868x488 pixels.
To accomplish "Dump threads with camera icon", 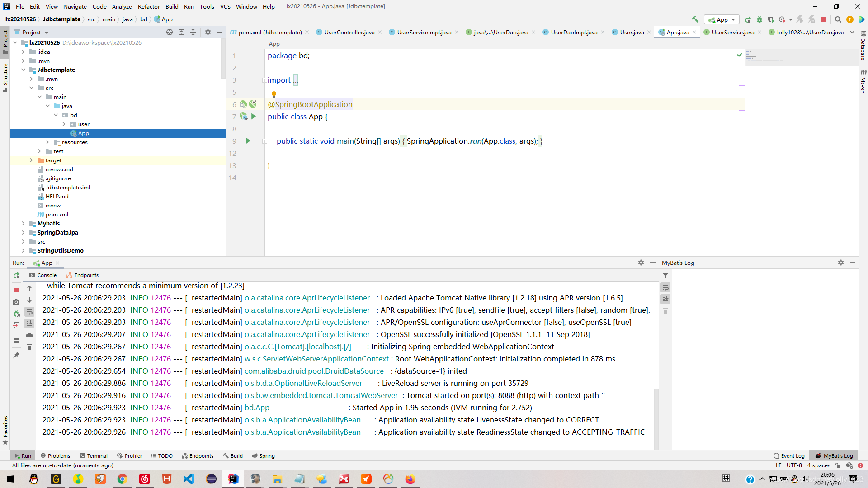I will click(x=16, y=302).
